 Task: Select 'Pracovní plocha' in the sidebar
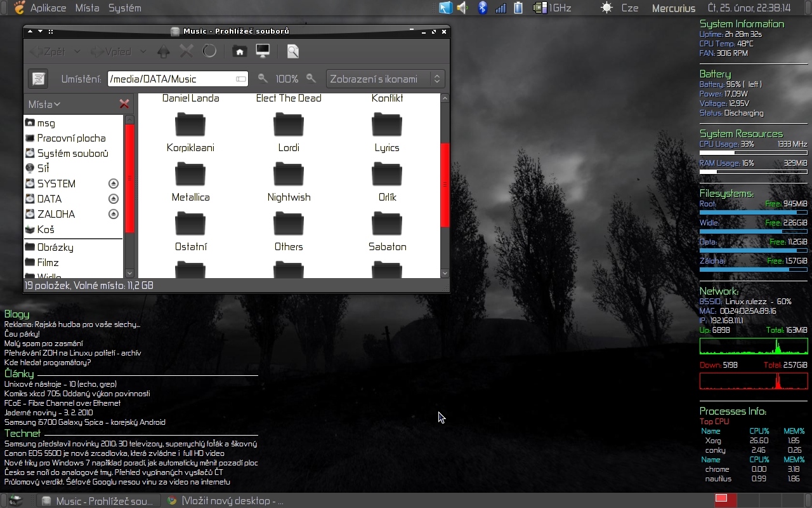(71, 138)
